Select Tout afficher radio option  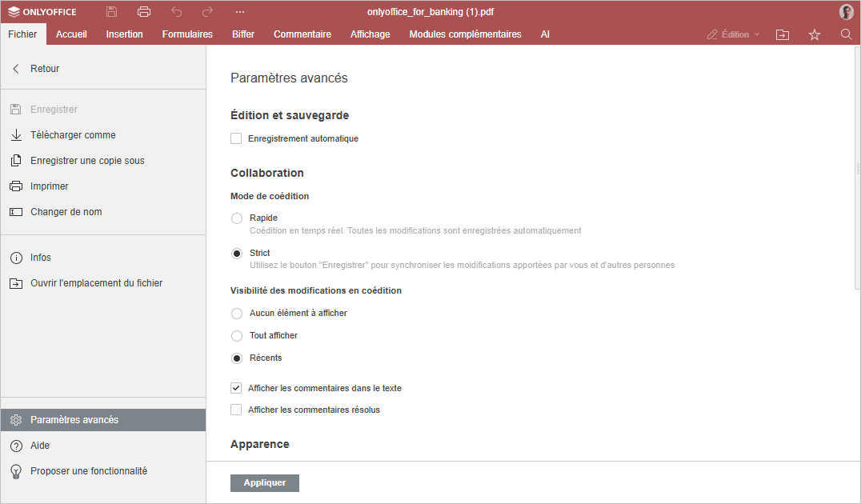coord(237,336)
